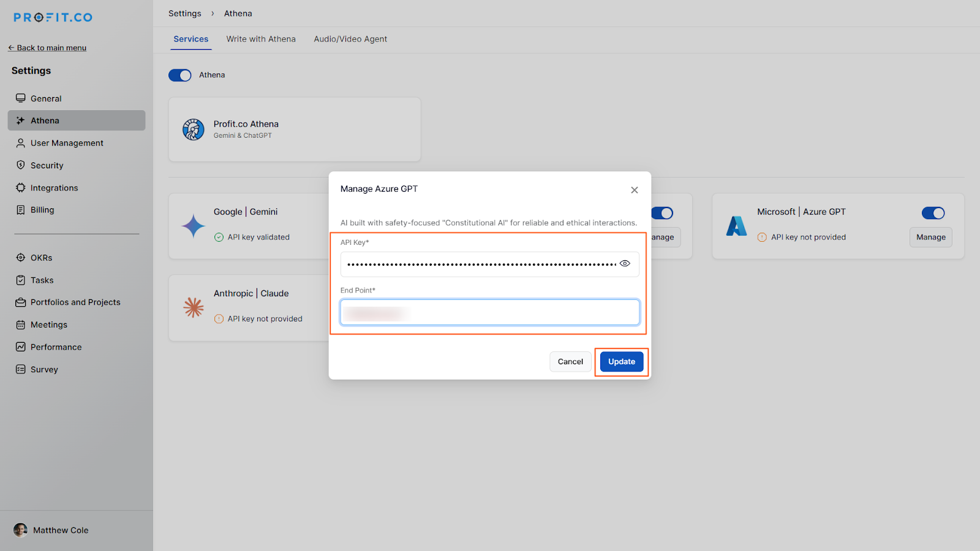The image size is (980, 551).
Task: Open Security settings
Action: tap(77, 165)
